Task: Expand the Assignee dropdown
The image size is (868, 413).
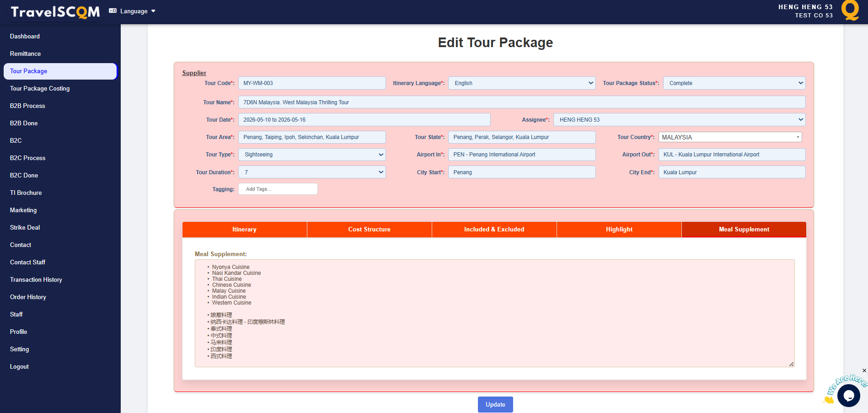Action: click(679, 120)
